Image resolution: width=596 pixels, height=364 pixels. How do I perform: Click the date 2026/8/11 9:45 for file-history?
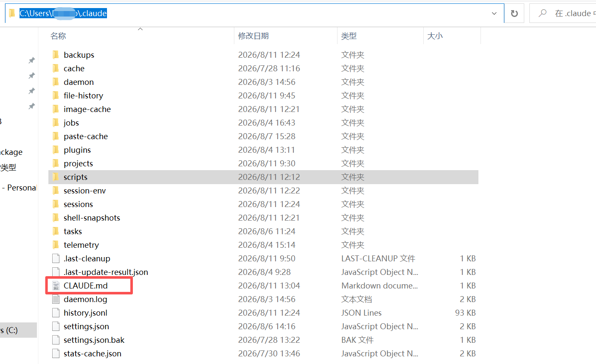(x=267, y=95)
